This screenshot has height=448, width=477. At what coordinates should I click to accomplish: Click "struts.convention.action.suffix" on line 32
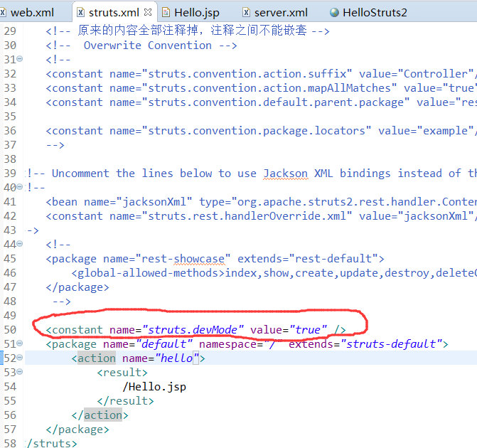click(247, 74)
